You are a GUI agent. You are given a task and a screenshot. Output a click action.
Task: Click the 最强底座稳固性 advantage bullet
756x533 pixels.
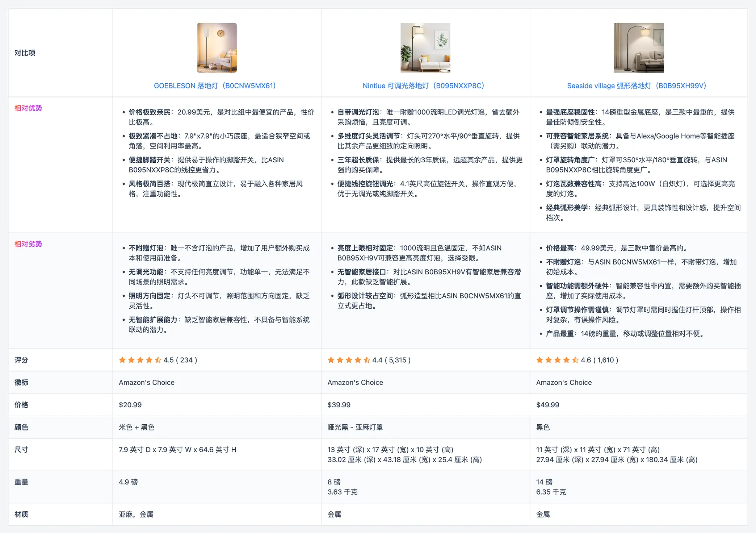[640, 117]
